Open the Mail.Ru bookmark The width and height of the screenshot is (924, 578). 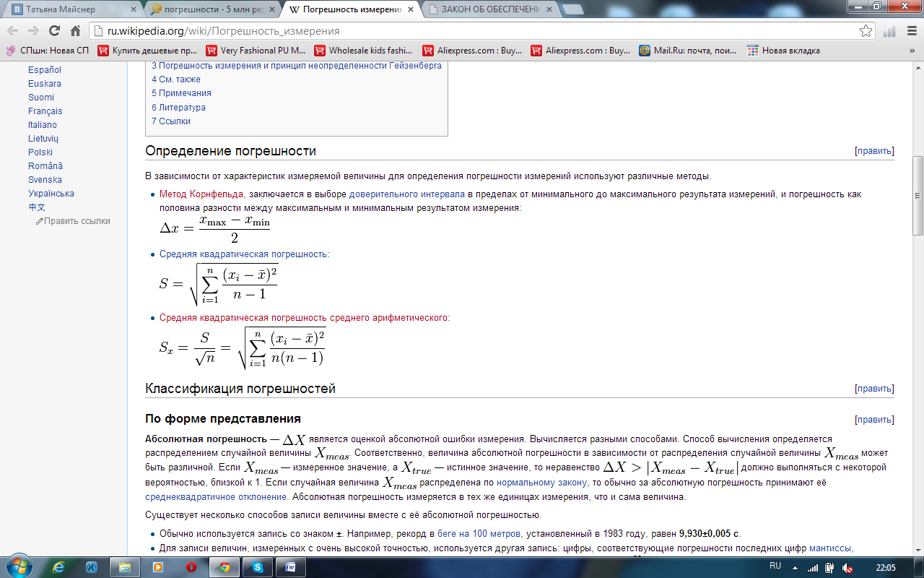pos(689,51)
